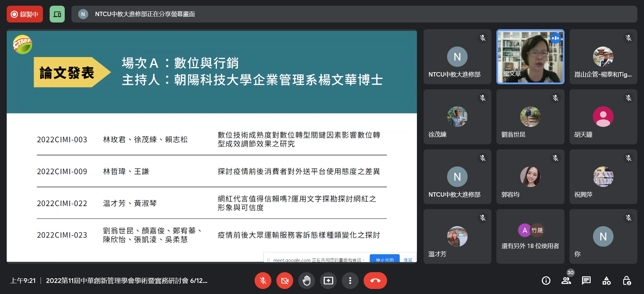Click the red recording indicator
The width and height of the screenshot is (644, 294).
[x=25, y=14]
